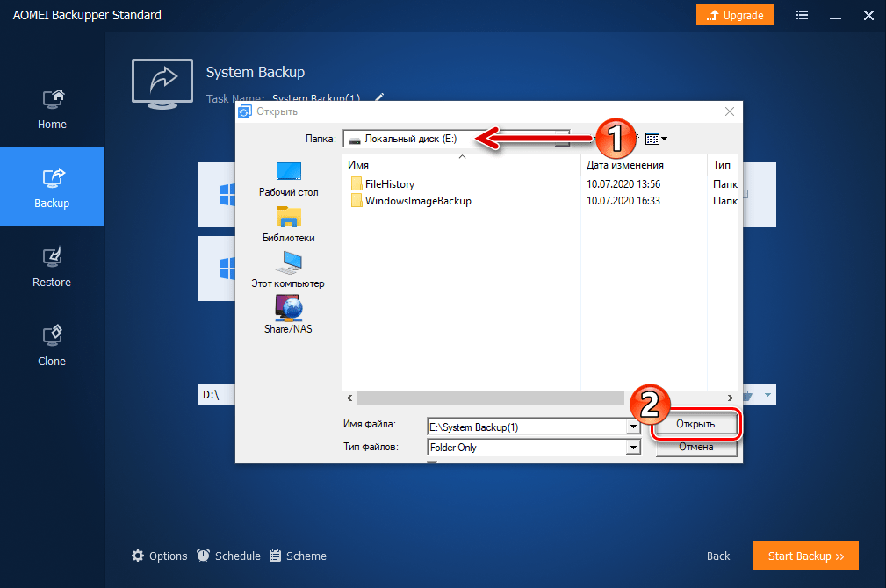
Task: Click the D:\ destination path field
Action: [216, 395]
